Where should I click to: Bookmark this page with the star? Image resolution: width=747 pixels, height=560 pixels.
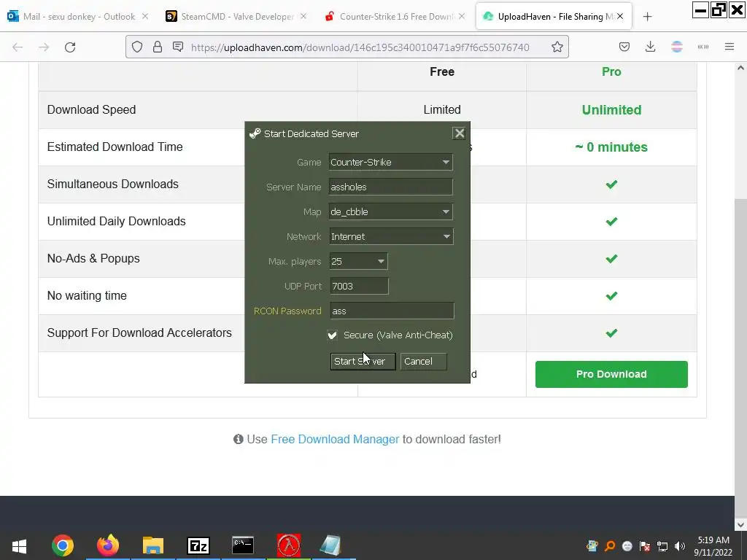click(x=557, y=47)
